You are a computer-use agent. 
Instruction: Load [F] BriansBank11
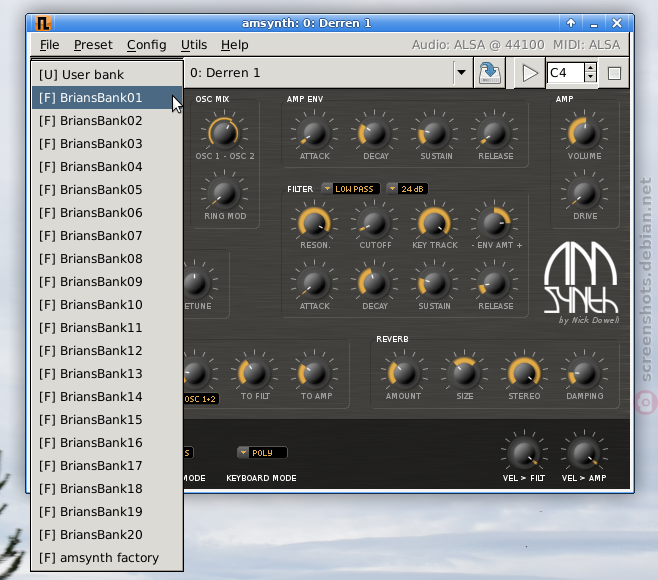point(107,328)
